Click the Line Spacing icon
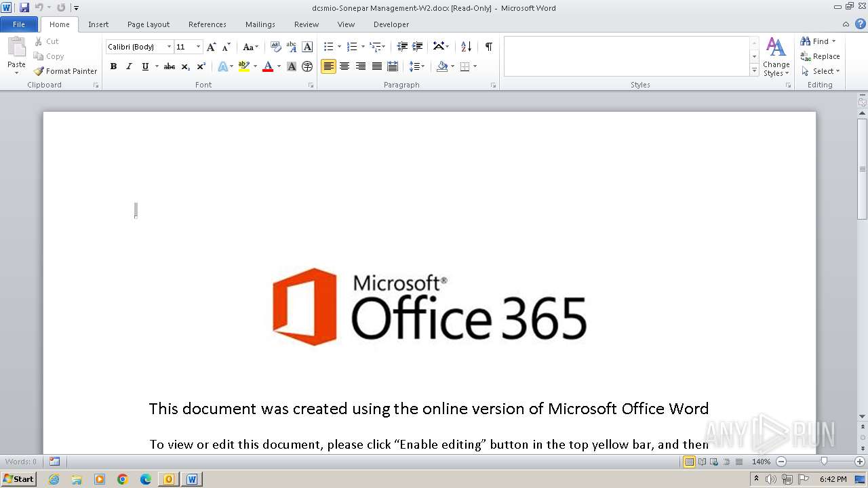The width and height of the screenshot is (868, 488). [414, 66]
